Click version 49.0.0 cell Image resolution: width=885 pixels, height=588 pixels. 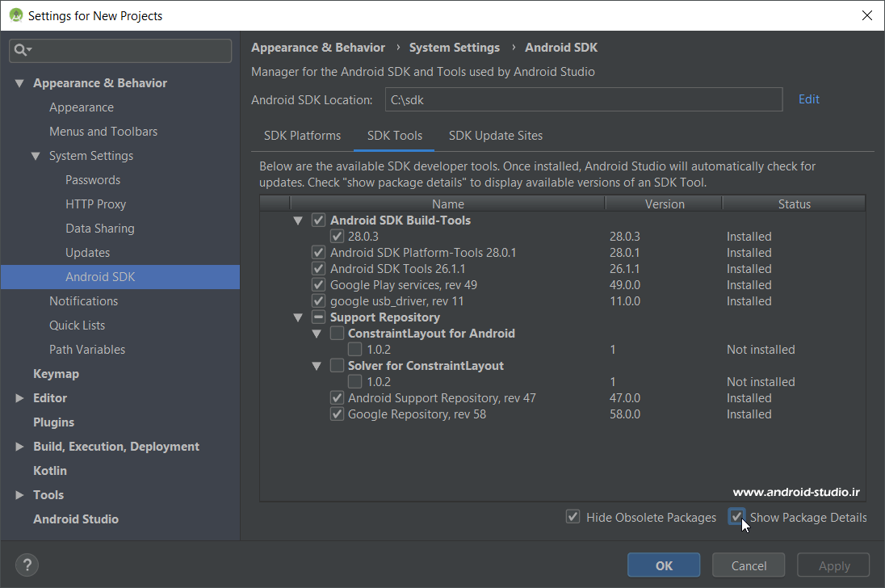pyautogui.click(x=625, y=285)
